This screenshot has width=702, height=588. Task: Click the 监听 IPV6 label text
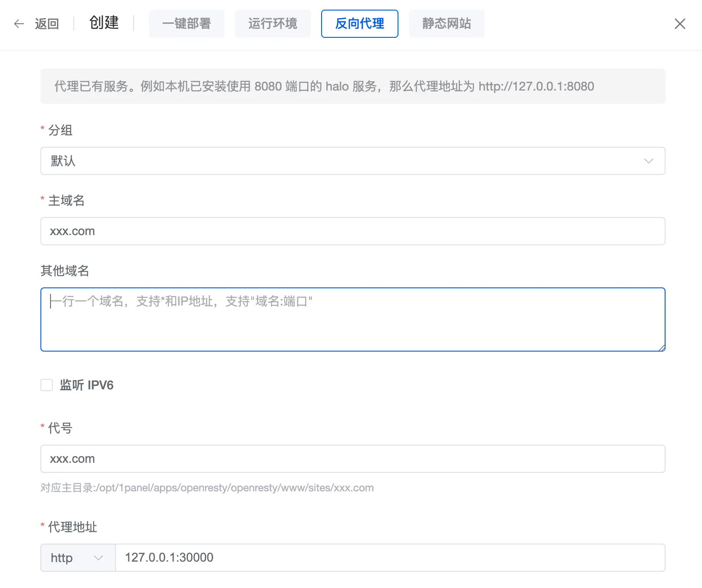click(x=87, y=385)
